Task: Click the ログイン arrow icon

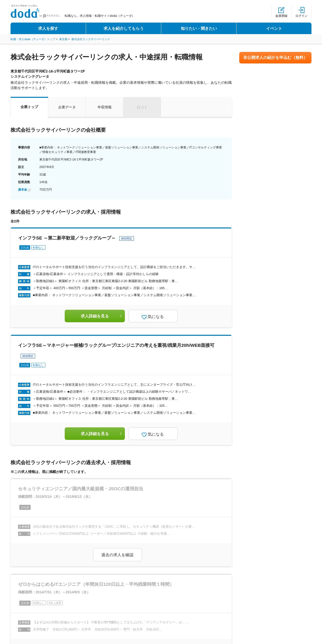Action: [301, 10]
